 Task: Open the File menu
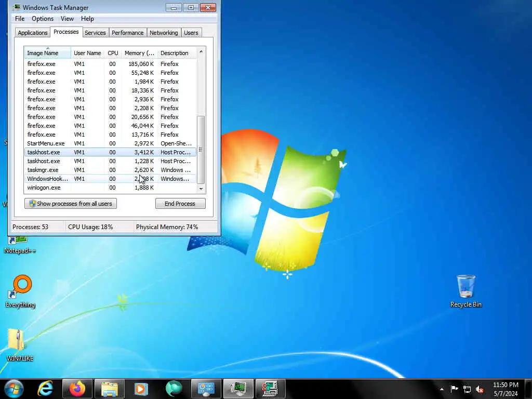click(20, 19)
